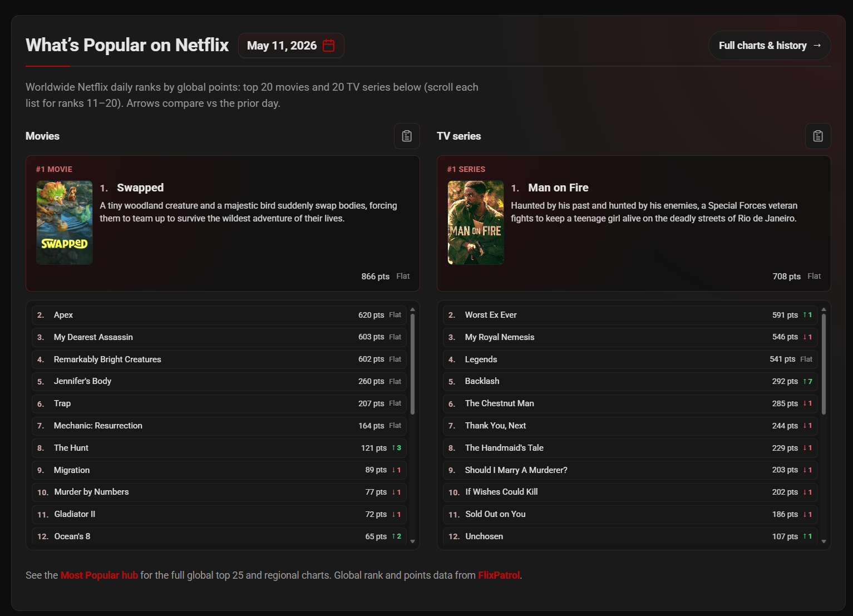853x616 pixels.
Task: Click the Full charts & history button
Action: 770,46
